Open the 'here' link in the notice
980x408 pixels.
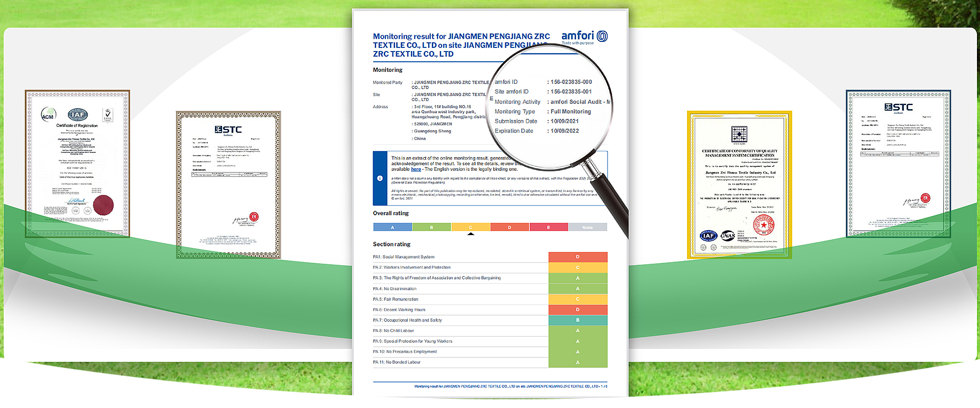tap(416, 169)
